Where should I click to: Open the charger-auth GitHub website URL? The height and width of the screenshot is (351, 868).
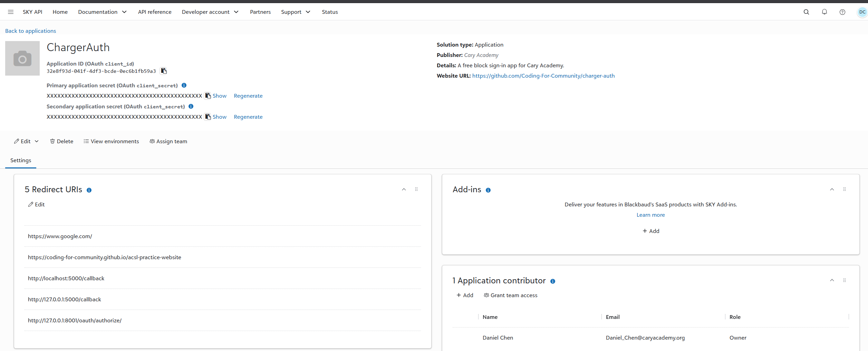point(543,76)
